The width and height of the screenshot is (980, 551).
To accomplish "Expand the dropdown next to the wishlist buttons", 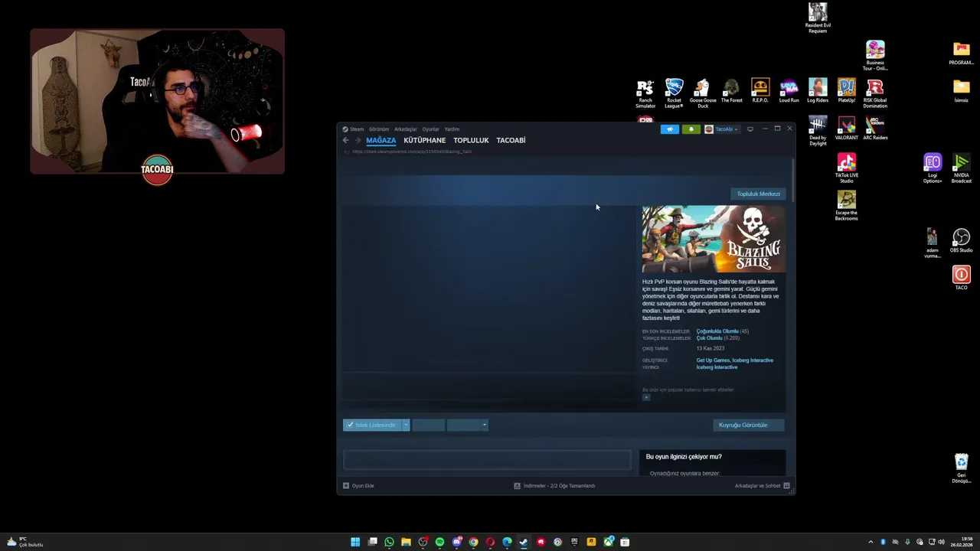I will tap(484, 425).
